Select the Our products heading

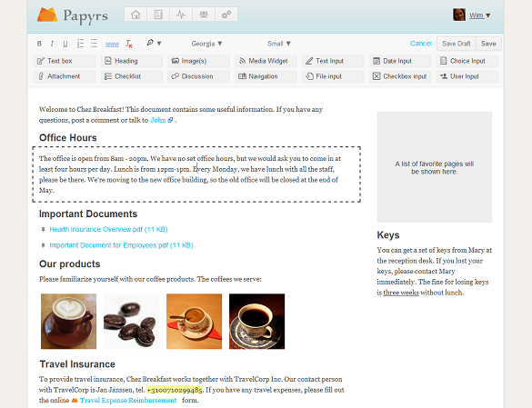(x=69, y=264)
